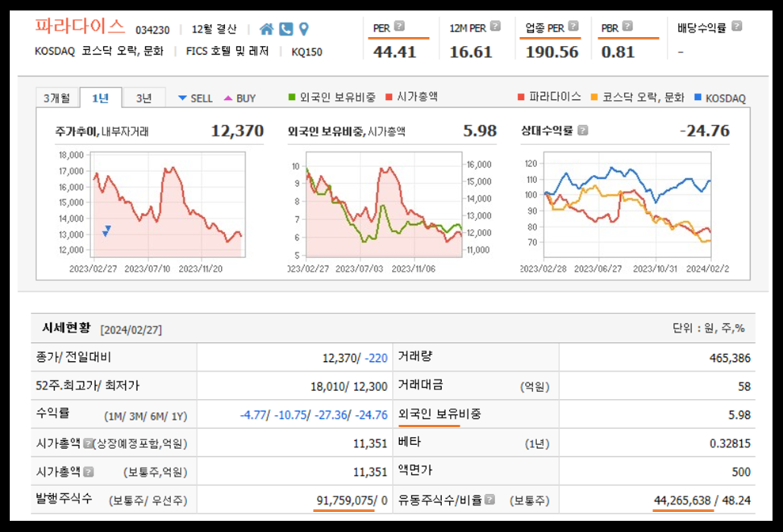The width and height of the screenshot is (783, 532).
Task: Select the 3년 period tab
Action: tap(144, 98)
